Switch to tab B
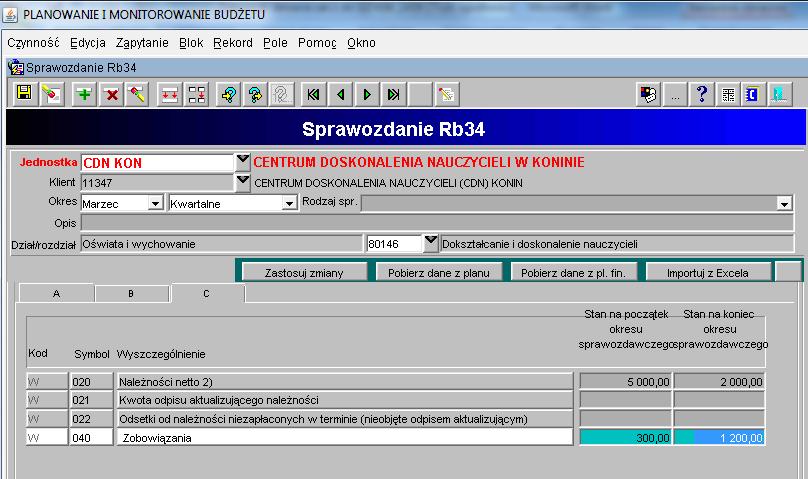 (131, 294)
